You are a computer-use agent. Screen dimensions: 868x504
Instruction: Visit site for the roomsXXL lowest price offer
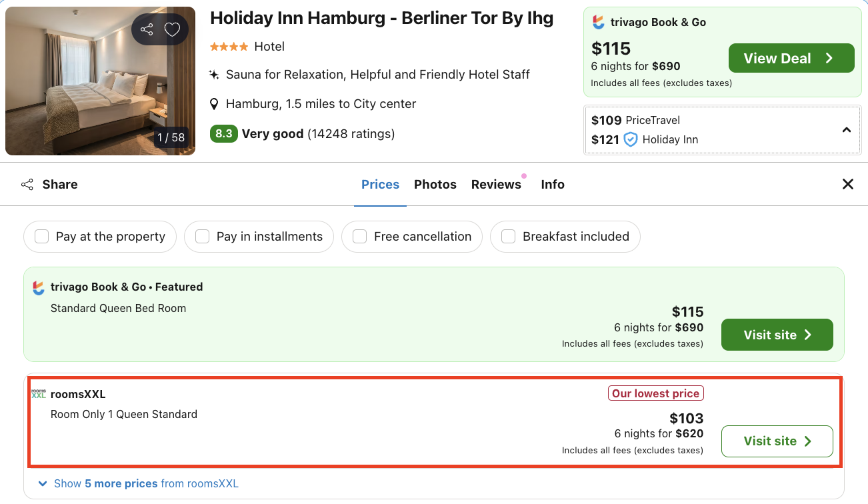[777, 441]
